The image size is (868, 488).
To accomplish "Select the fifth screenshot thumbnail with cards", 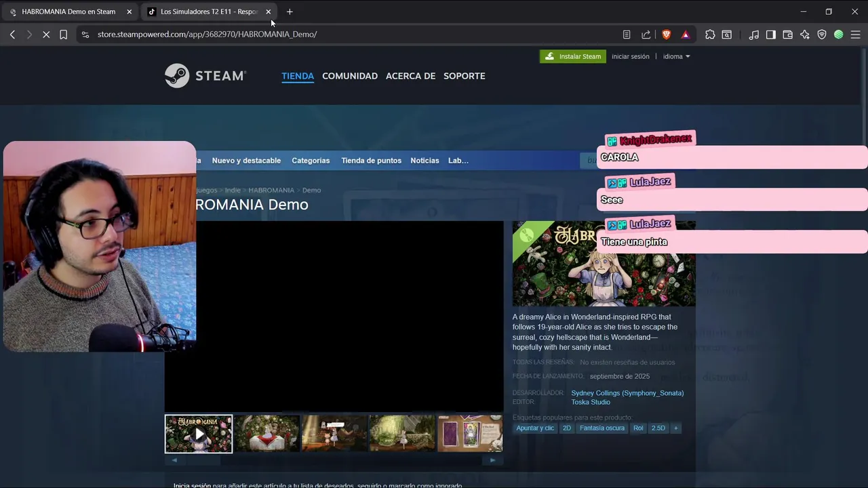I will (x=470, y=434).
